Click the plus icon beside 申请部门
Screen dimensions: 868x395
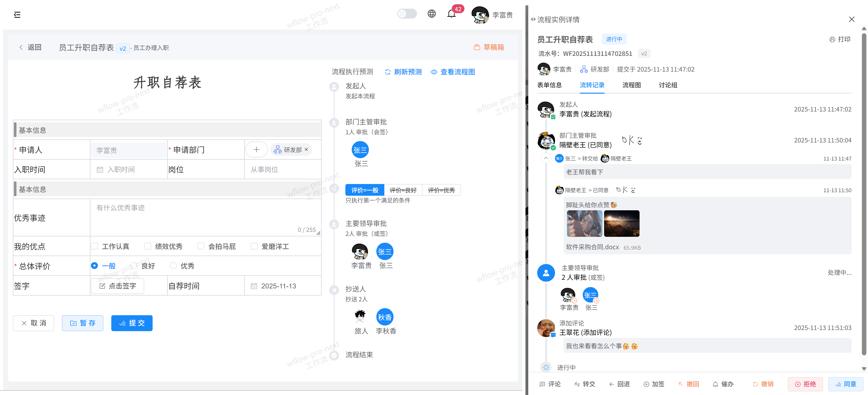[x=256, y=150]
